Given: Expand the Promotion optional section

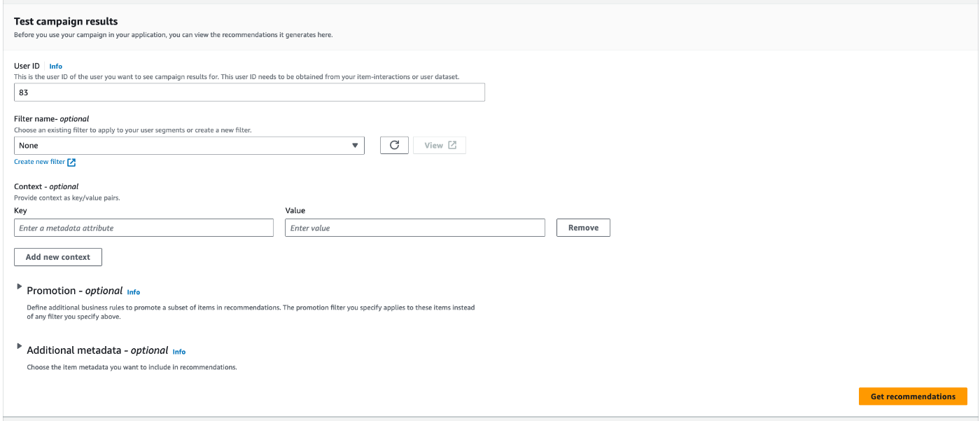Looking at the screenshot, I should (x=20, y=287).
